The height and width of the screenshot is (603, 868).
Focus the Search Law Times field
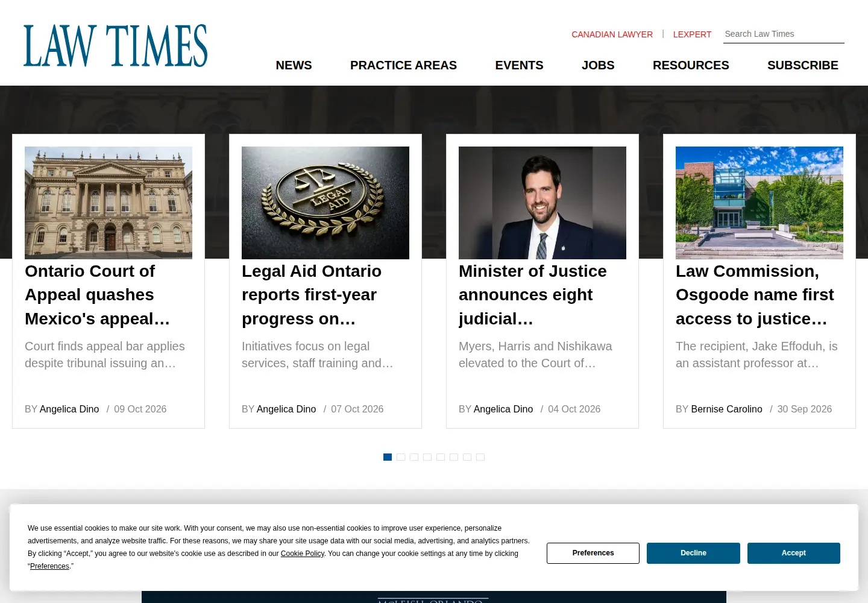[x=784, y=34]
